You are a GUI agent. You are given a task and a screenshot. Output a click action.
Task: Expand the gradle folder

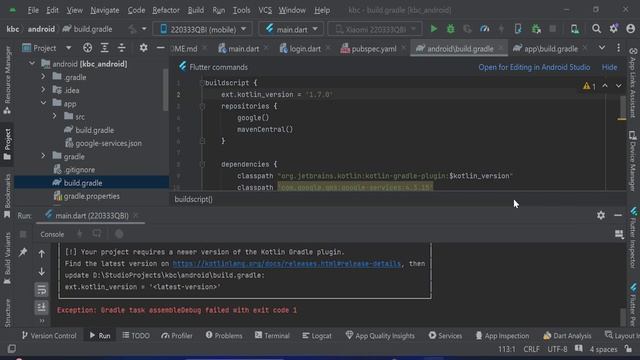[43, 156]
